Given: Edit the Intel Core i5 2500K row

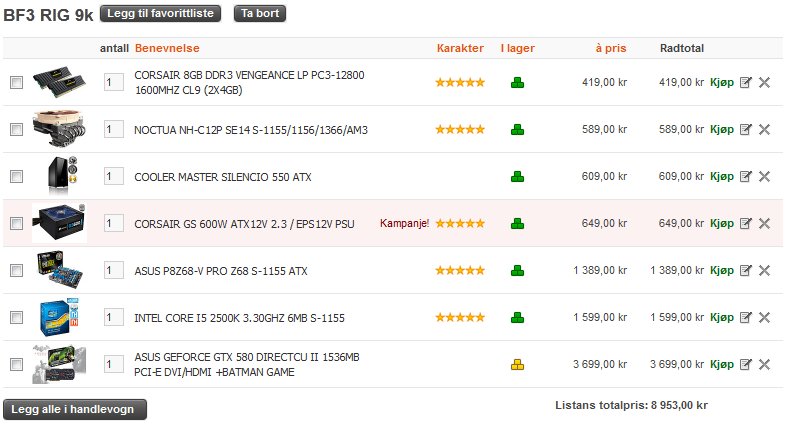Looking at the screenshot, I should tap(746, 317).
